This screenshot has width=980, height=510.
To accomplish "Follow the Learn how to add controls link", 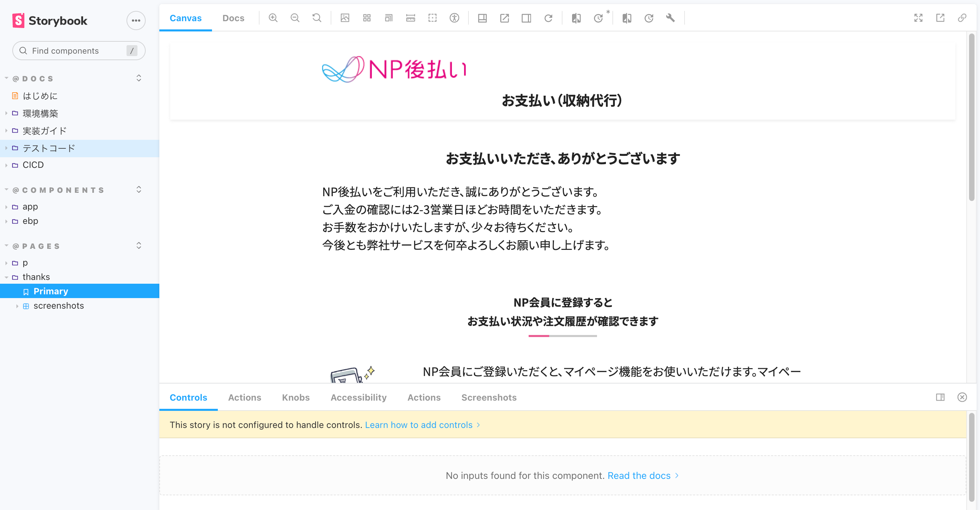I will pyautogui.click(x=419, y=425).
